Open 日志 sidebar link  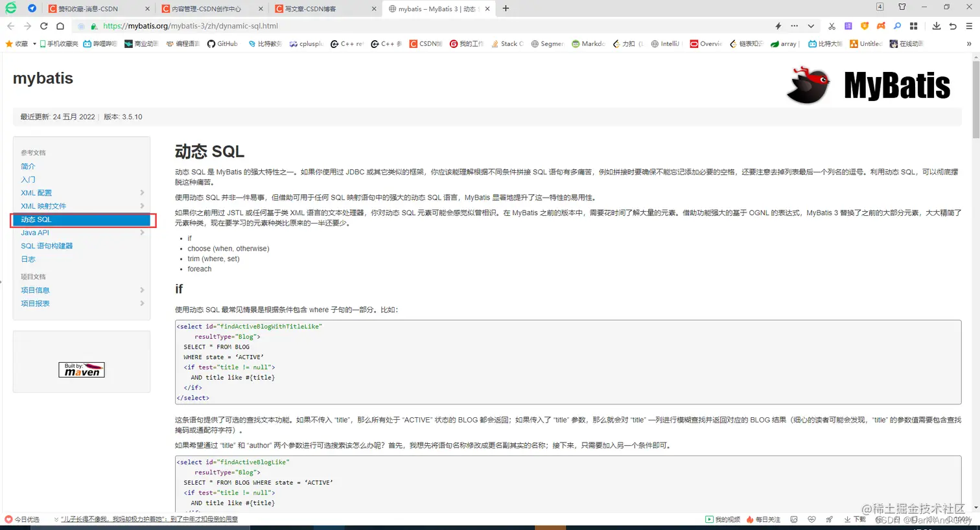click(x=28, y=259)
